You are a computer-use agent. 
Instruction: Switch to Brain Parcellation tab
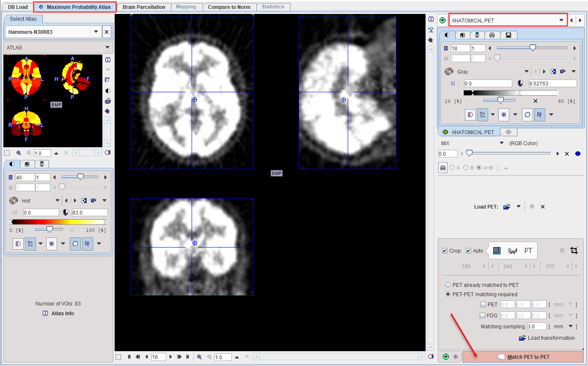[144, 7]
